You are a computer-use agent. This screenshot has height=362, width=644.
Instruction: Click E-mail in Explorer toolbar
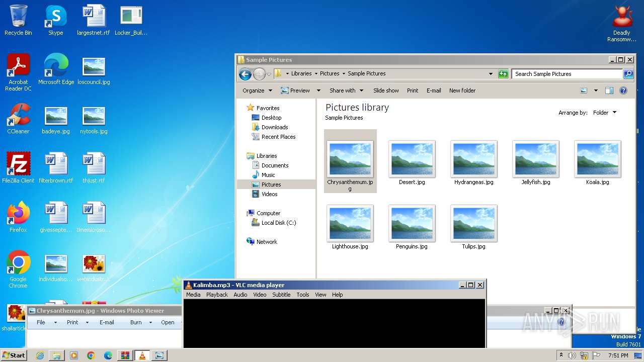point(434,90)
